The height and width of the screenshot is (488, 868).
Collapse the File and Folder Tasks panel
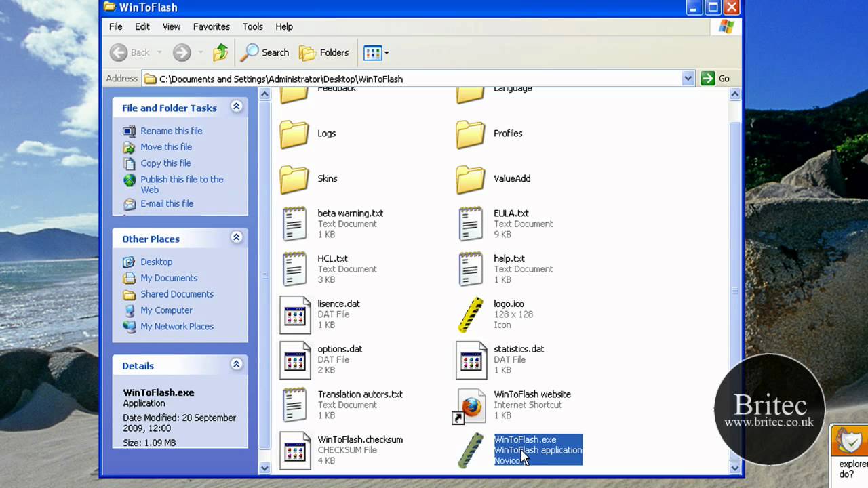236,107
